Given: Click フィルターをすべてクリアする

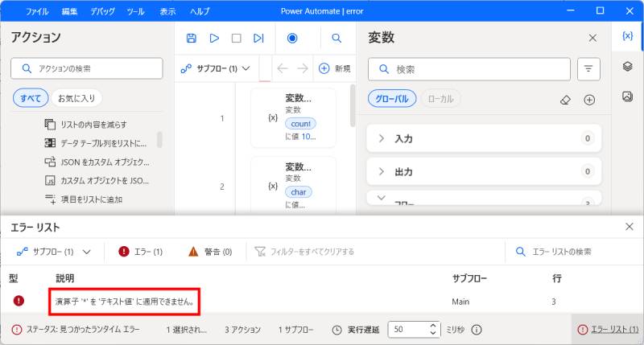Looking at the screenshot, I should [x=304, y=252].
